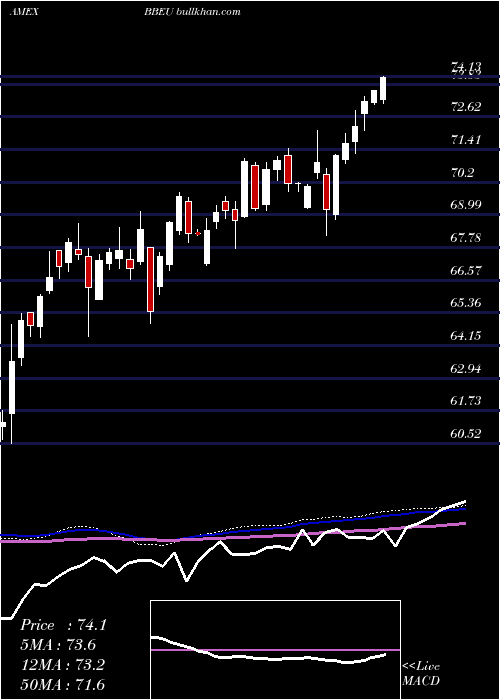Select the 67.78 price axis label
Image resolution: width=500 pixels, height=700 pixels.
(467, 238)
